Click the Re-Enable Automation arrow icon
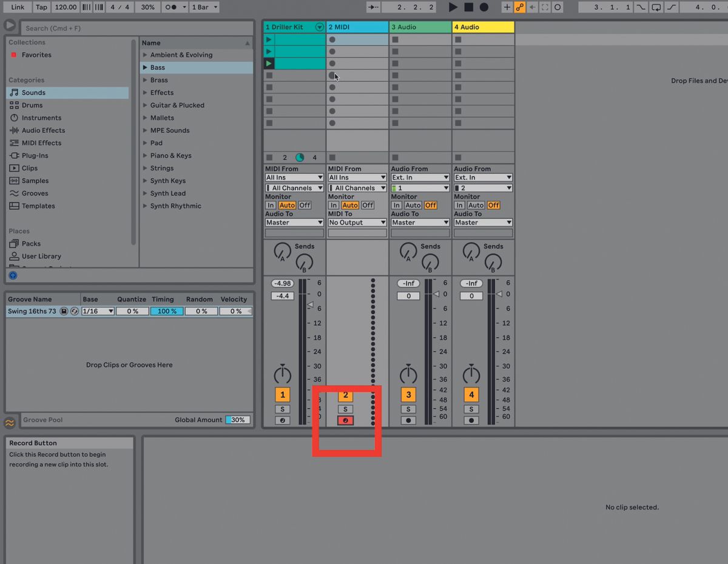Image resolution: width=728 pixels, height=564 pixels. click(x=532, y=7)
